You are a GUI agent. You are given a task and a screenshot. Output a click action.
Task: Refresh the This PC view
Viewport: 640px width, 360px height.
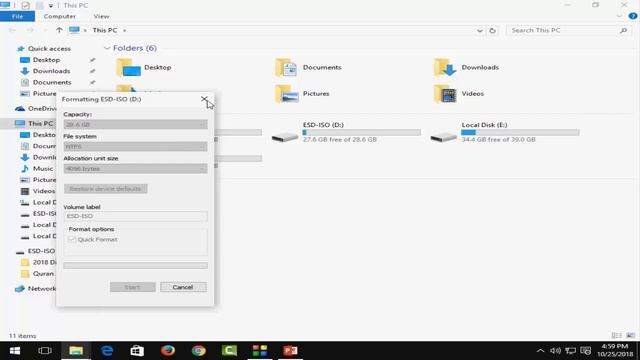click(493, 31)
